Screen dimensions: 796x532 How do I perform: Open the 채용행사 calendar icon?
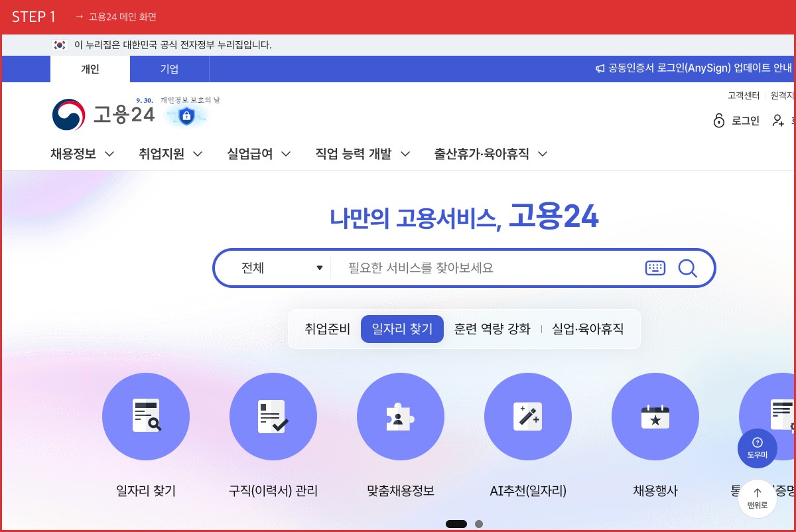click(x=655, y=416)
